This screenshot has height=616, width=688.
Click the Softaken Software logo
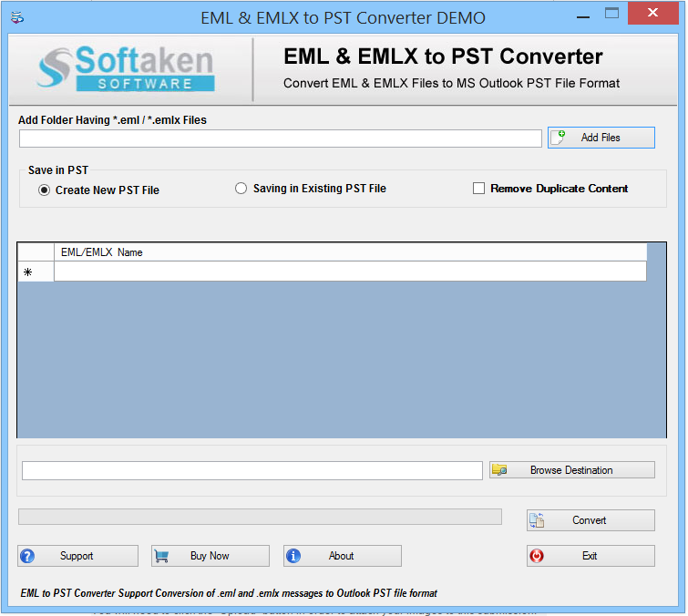pos(126,68)
